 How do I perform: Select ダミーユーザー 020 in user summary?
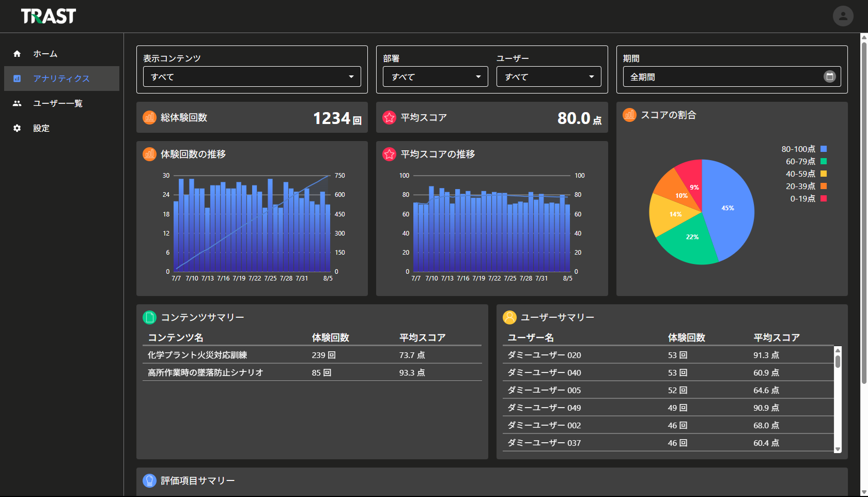tap(544, 355)
